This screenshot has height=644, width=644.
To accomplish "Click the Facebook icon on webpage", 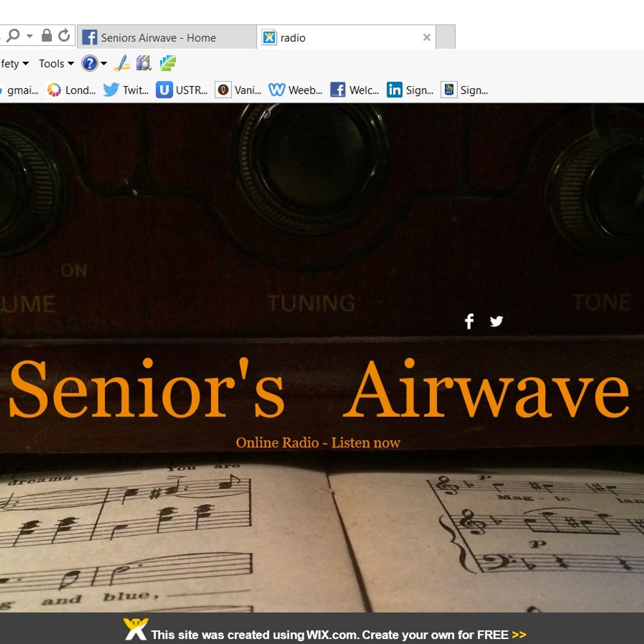I will point(469,321).
